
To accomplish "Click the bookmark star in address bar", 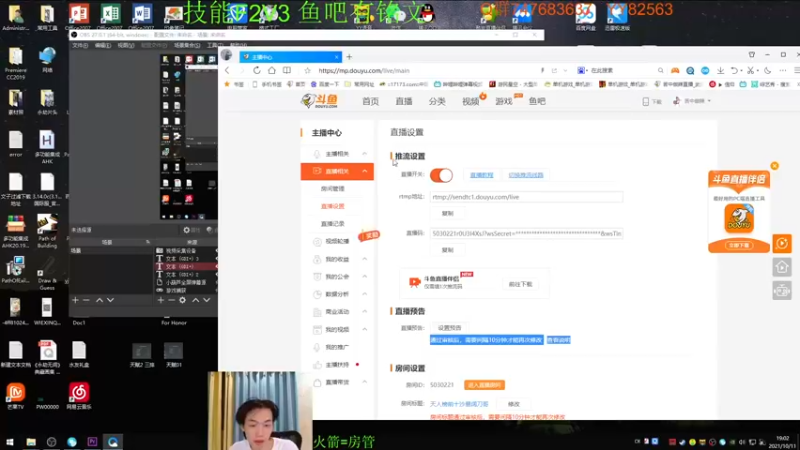I will click(307, 70).
